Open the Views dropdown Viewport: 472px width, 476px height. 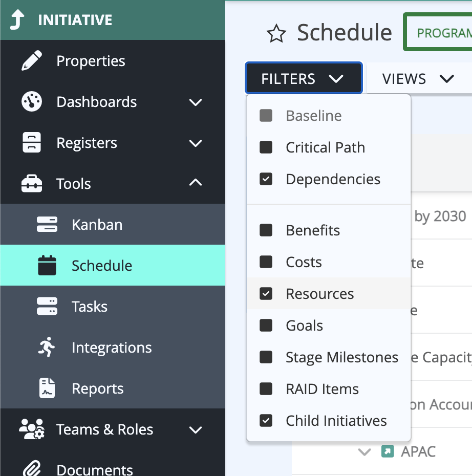click(x=419, y=78)
